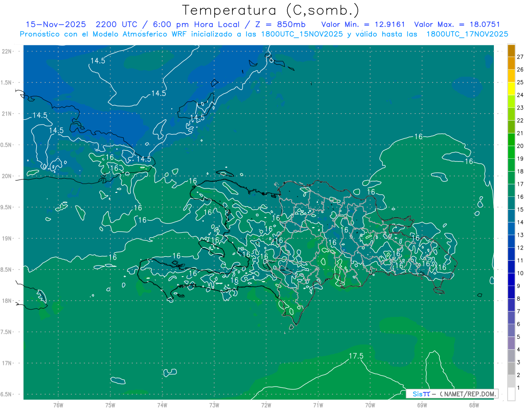Click the "18N" latitude axis label

pyautogui.click(x=7, y=301)
